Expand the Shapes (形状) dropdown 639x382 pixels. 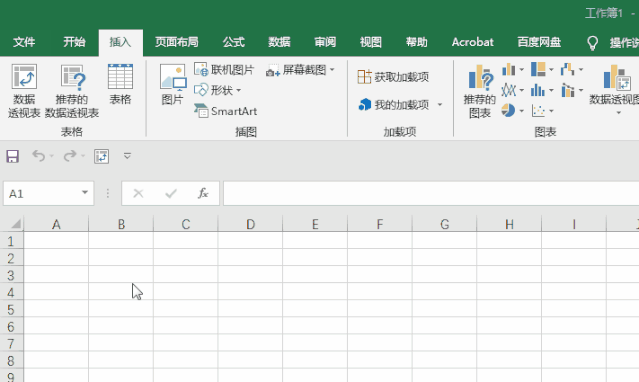(x=239, y=90)
